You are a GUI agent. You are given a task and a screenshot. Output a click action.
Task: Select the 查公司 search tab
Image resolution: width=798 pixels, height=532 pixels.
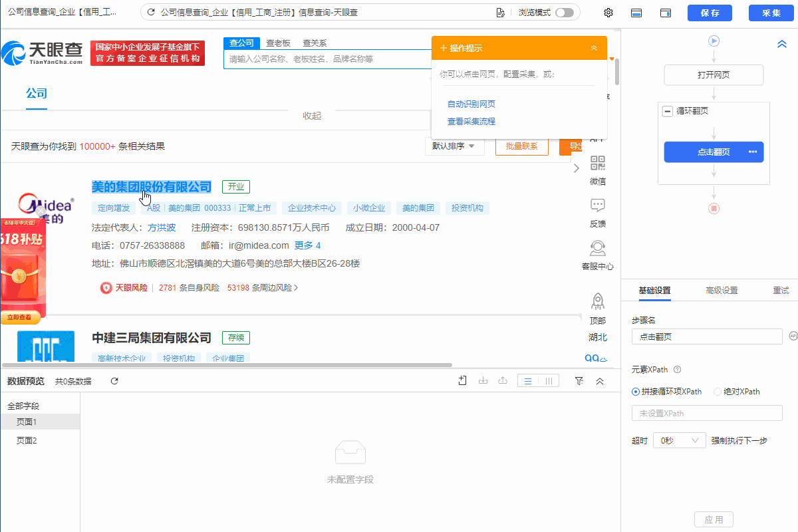(x=241, y=43)
